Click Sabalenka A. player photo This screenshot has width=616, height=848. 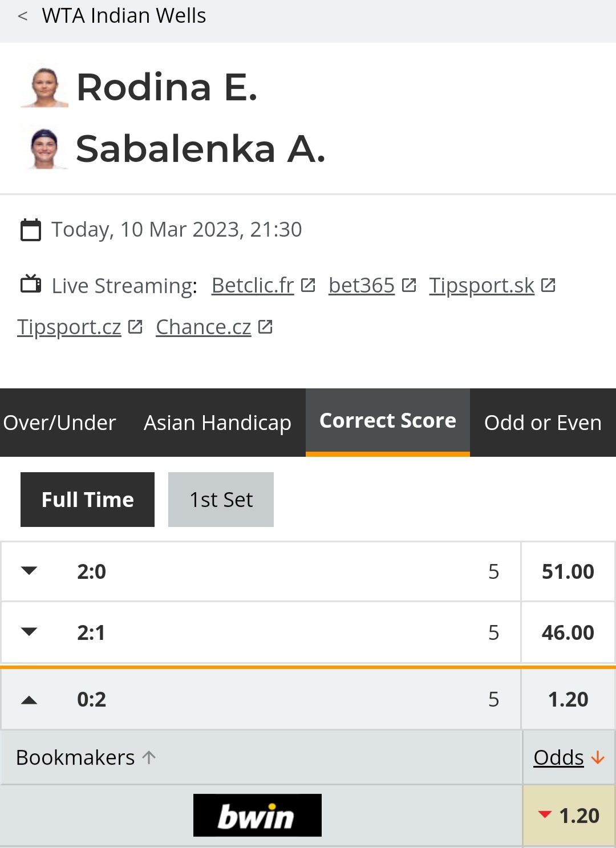44,149
